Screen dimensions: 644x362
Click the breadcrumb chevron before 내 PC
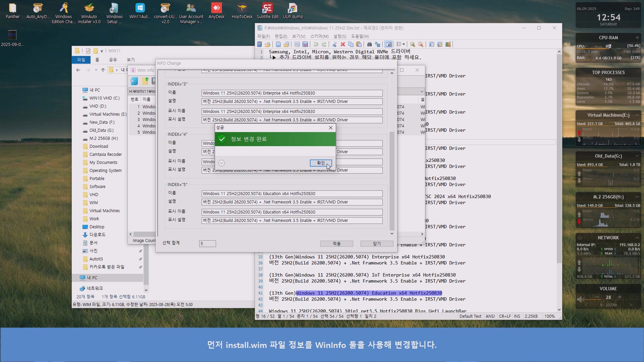click(117, 70)
